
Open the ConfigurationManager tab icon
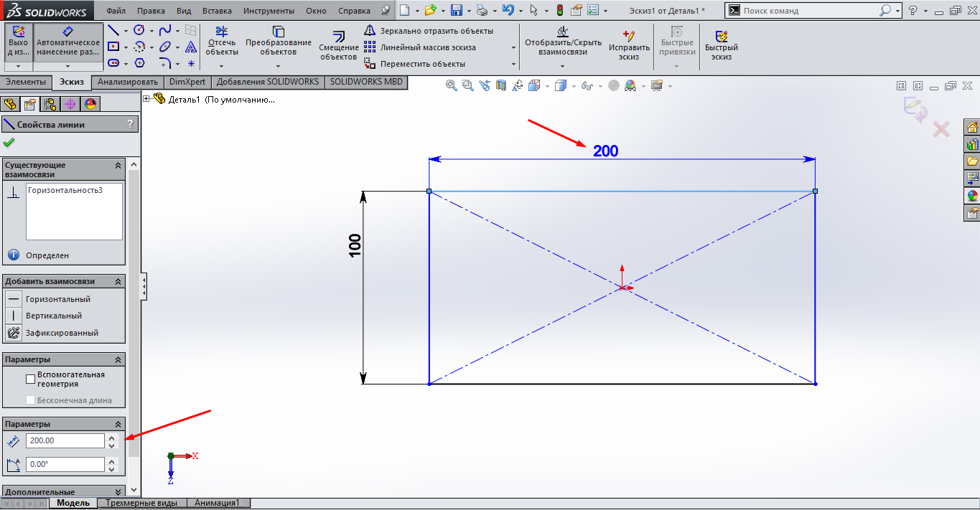point(50,105)
